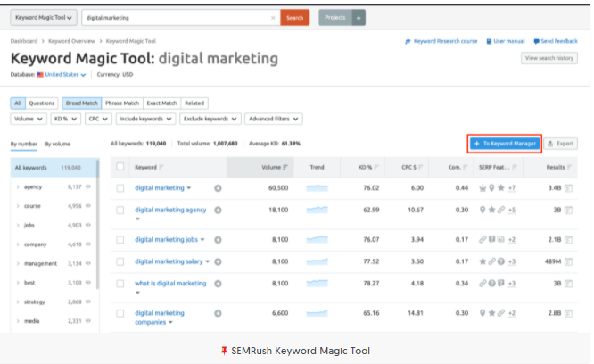Select the Broad Match tab
Viewport: 594px width, 364px height.
[82, 103]
